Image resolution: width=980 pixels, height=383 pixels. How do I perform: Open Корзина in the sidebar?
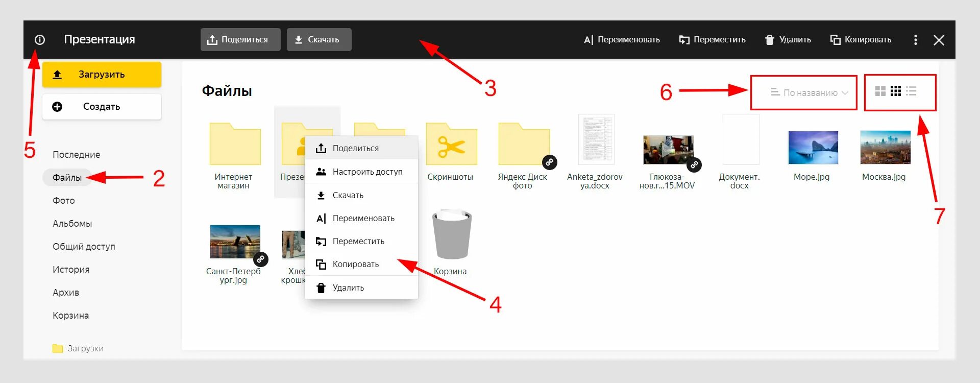click(70, 316)
